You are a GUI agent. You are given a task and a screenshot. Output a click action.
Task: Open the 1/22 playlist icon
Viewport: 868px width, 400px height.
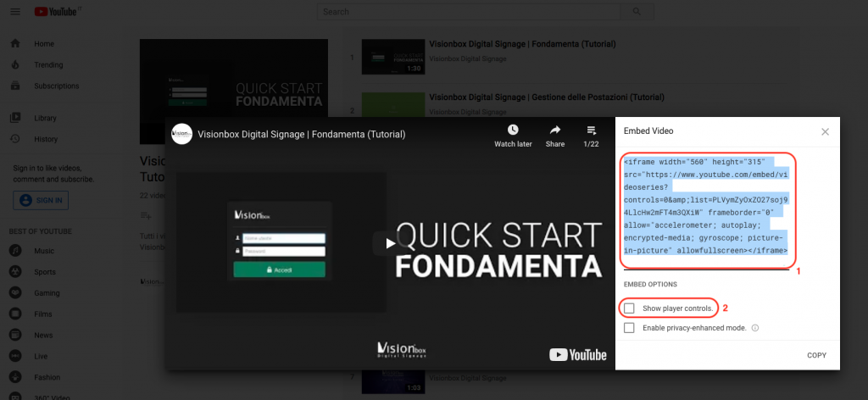591,131
